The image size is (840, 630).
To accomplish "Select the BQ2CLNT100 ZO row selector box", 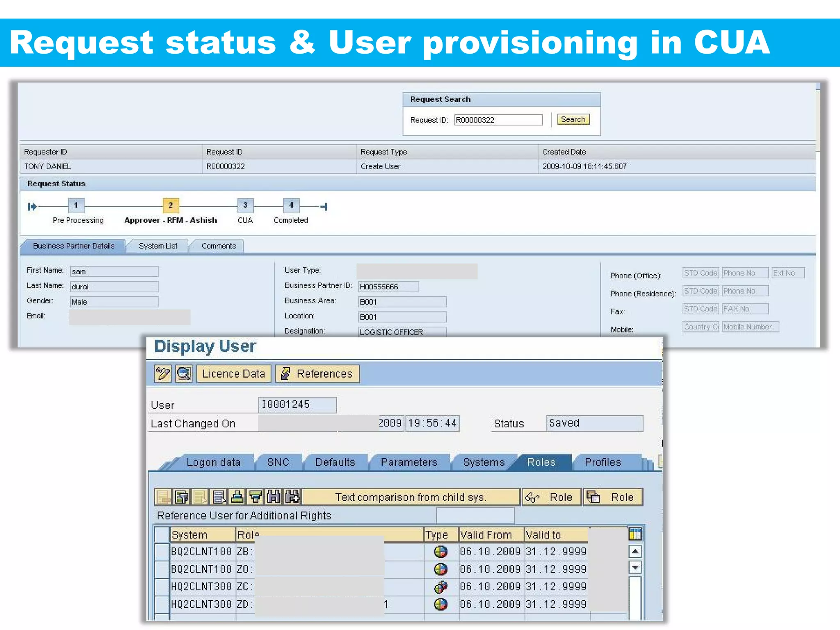I will pyautogui.click(x=162, y=569).
